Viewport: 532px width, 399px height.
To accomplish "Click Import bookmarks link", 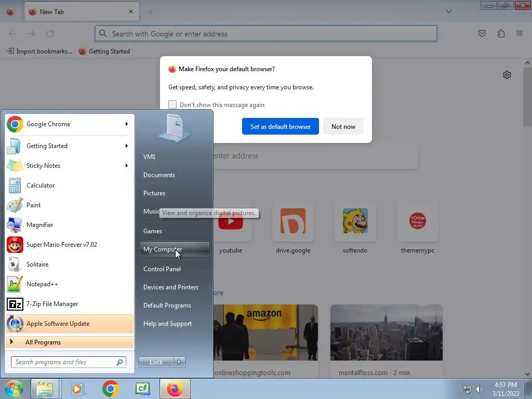I will (x=39, y=51).
